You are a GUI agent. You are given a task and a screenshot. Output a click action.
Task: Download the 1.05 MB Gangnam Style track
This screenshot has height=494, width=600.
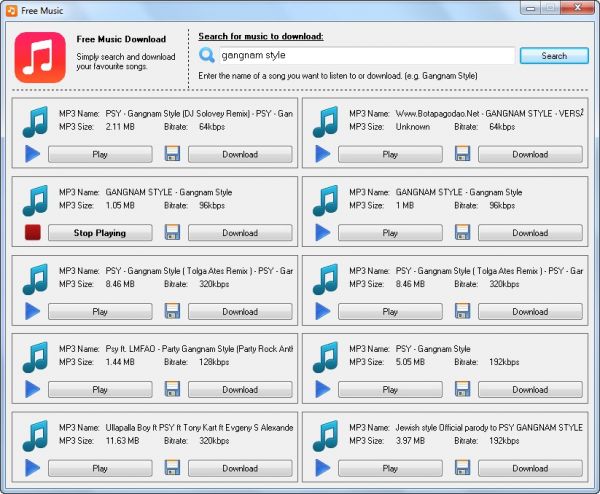coord(240,233)
